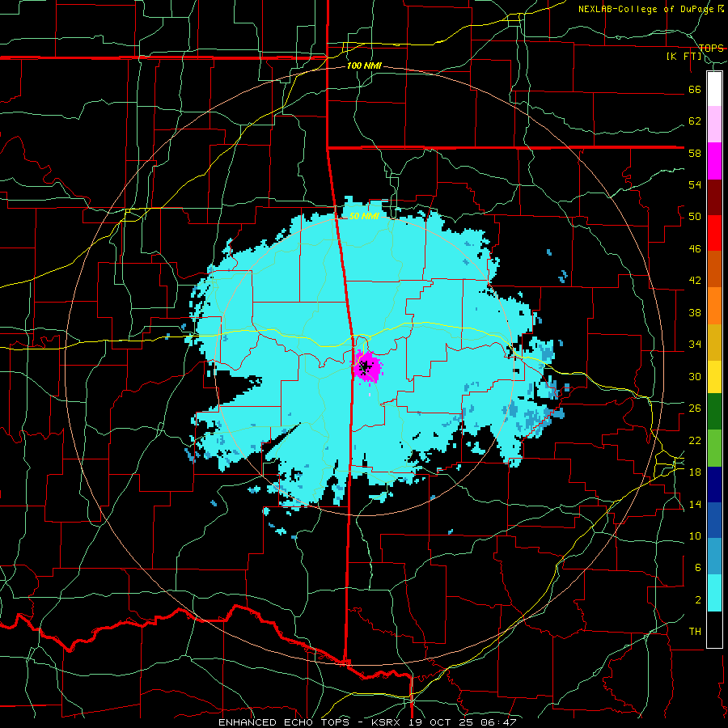Click the [K FT] units label

pyautogui.click(x=684, y=57)
